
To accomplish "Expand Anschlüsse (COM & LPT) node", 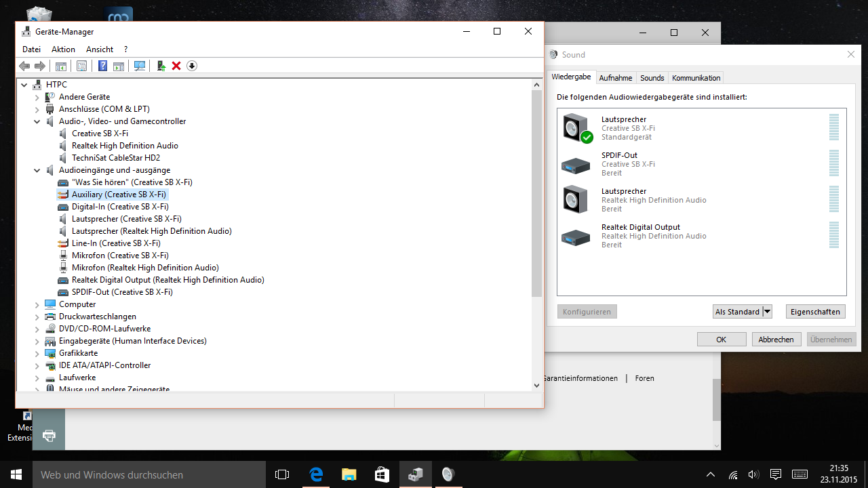I will (37, 109).
